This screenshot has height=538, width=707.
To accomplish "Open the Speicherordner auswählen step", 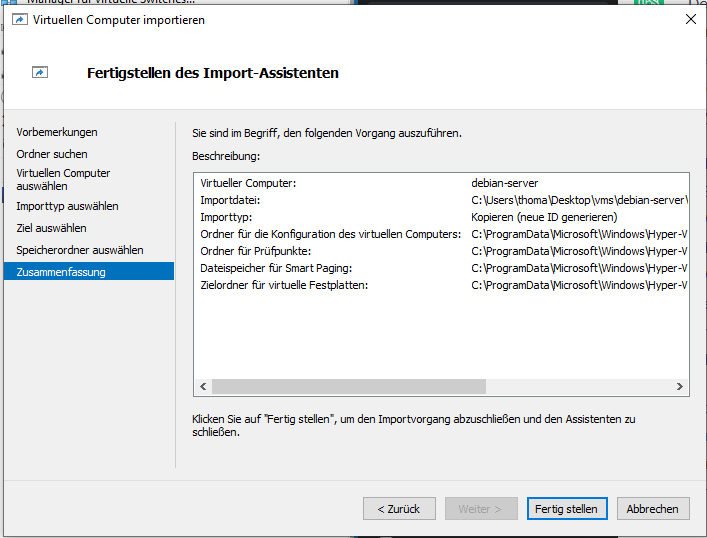I will (80, 250).
